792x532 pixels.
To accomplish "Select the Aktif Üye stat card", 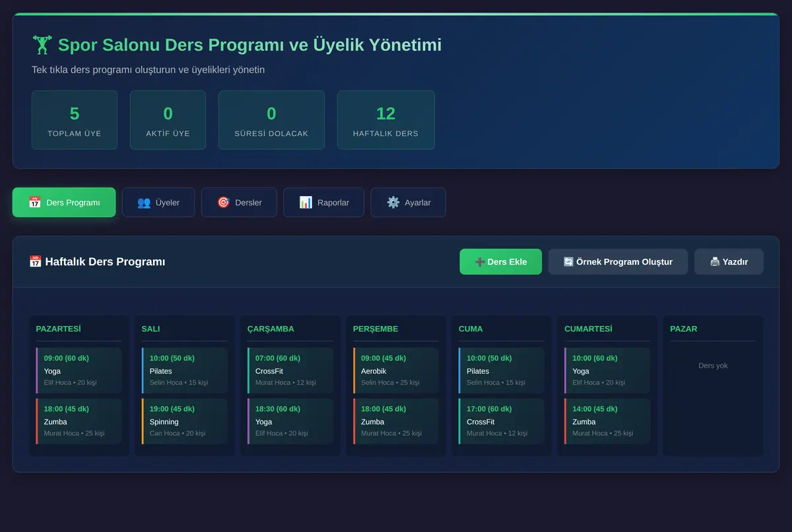I will [x=168, y=120].
